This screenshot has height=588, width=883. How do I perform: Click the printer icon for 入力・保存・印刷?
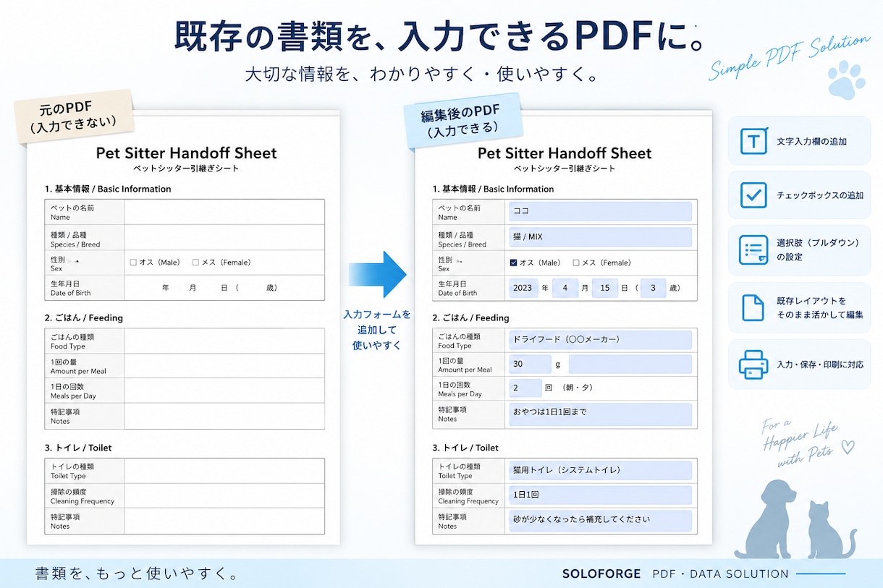coord(753,365)
